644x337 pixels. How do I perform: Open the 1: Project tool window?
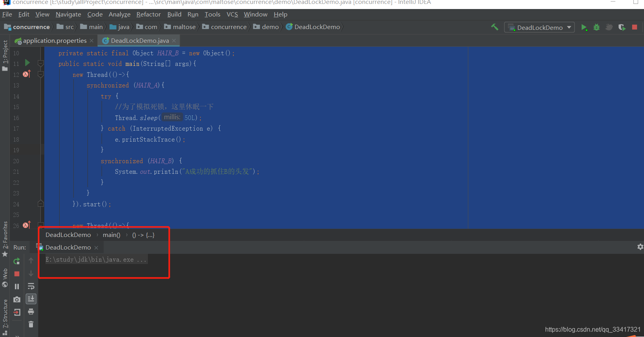(5, 55)
